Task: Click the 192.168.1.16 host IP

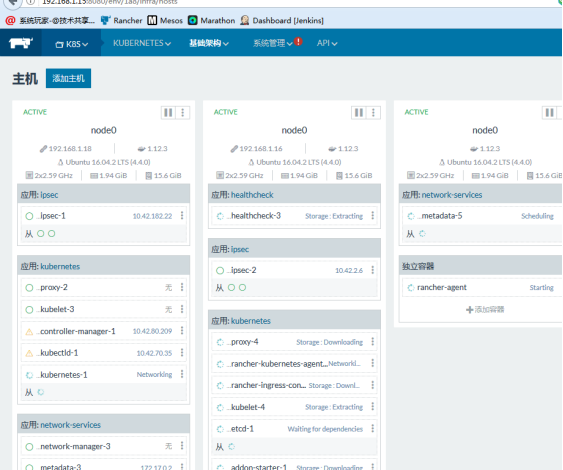Action: tap(261, 149)
